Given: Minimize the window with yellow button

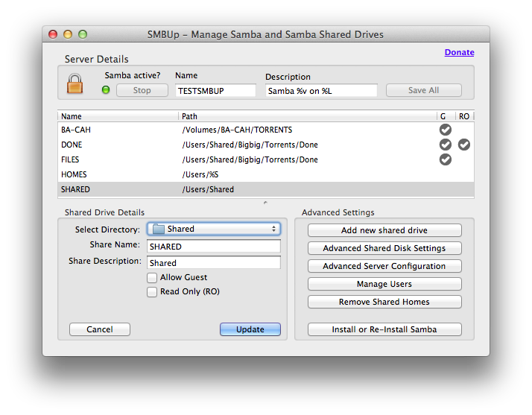Looking at the screenshot, I should tap(68, 34).
